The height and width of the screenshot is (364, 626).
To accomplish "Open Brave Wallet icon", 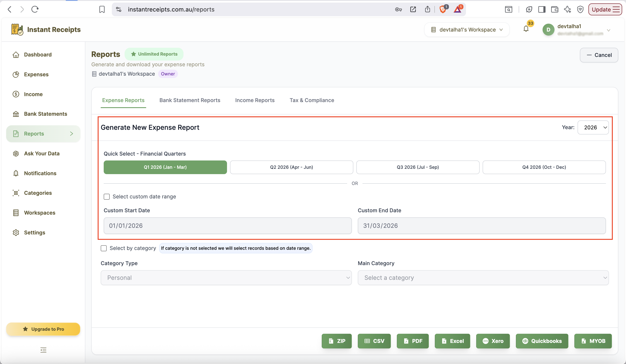I will [555, 9].
